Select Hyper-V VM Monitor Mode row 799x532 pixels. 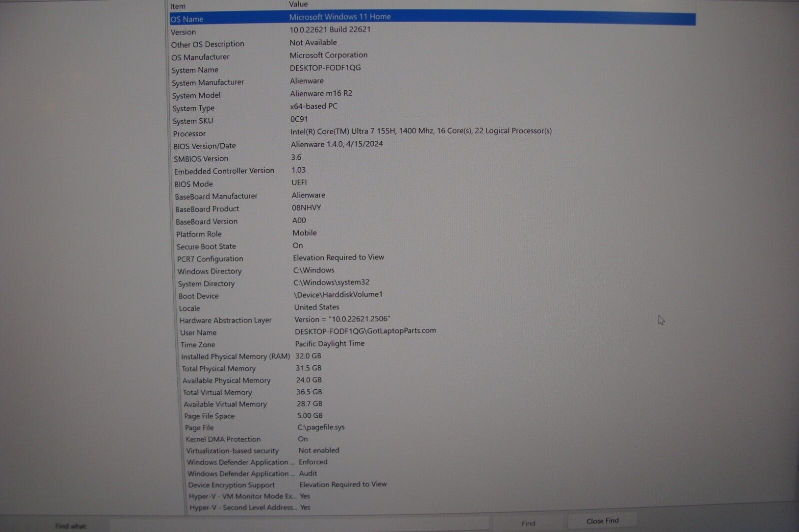point(432,497)
